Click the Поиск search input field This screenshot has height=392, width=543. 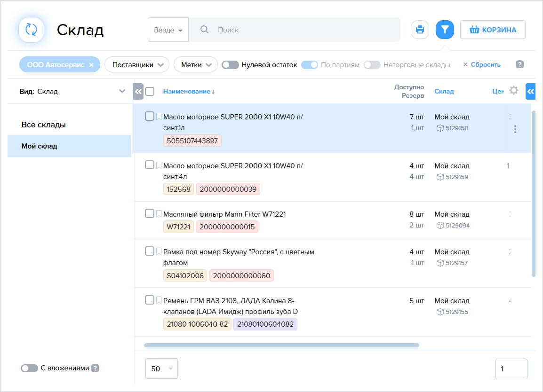tap(295, 30)
